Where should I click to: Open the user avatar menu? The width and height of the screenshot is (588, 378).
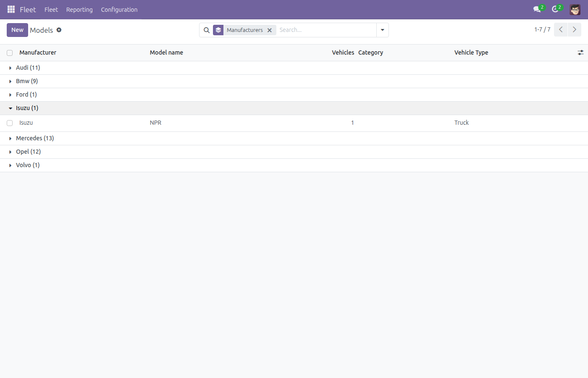point(575,9)
